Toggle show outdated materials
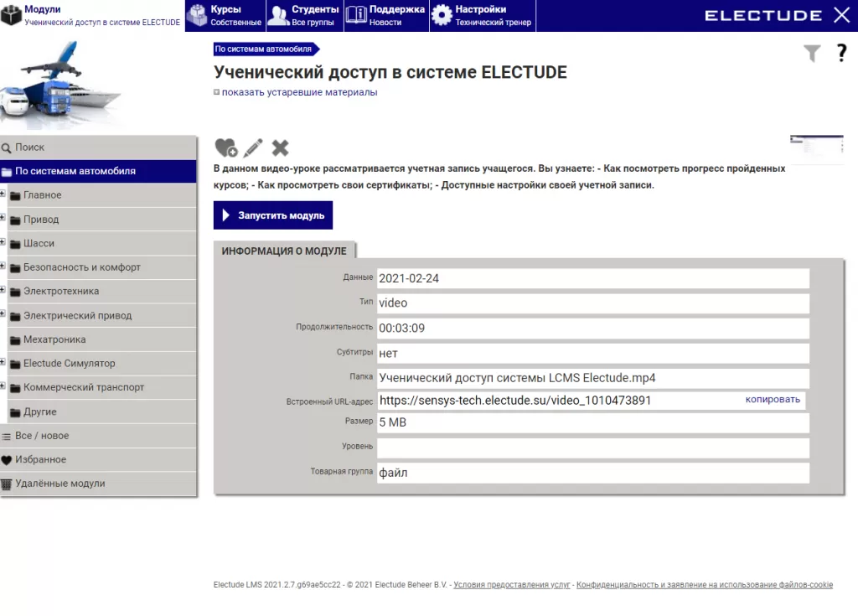The height and width of the screenshot is (616, 858). click(299, 92)
